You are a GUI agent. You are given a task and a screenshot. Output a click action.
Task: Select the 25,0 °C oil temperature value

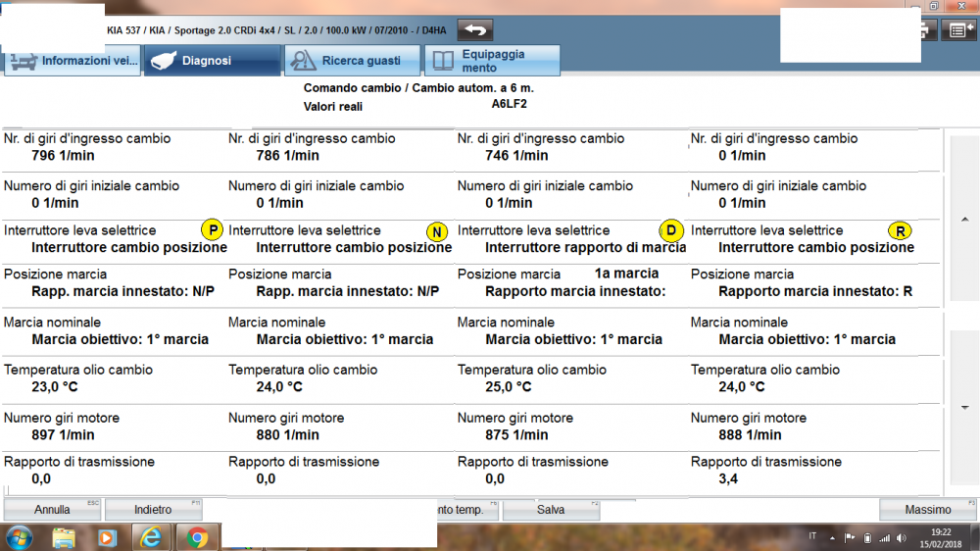(x=508, y=387)
